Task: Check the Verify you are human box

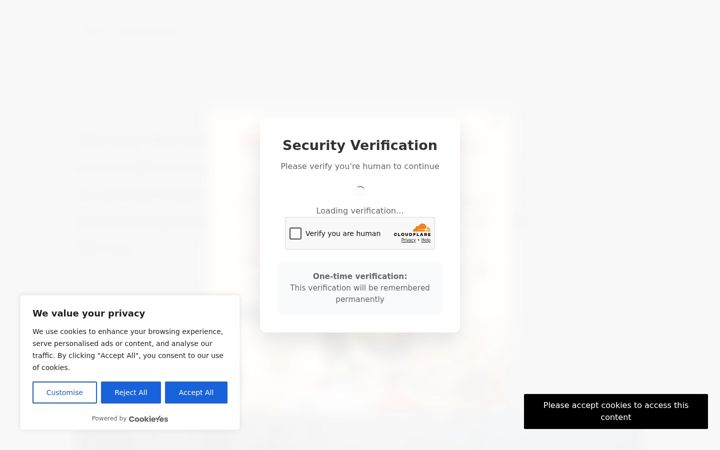Action: (x=295, y=234)
